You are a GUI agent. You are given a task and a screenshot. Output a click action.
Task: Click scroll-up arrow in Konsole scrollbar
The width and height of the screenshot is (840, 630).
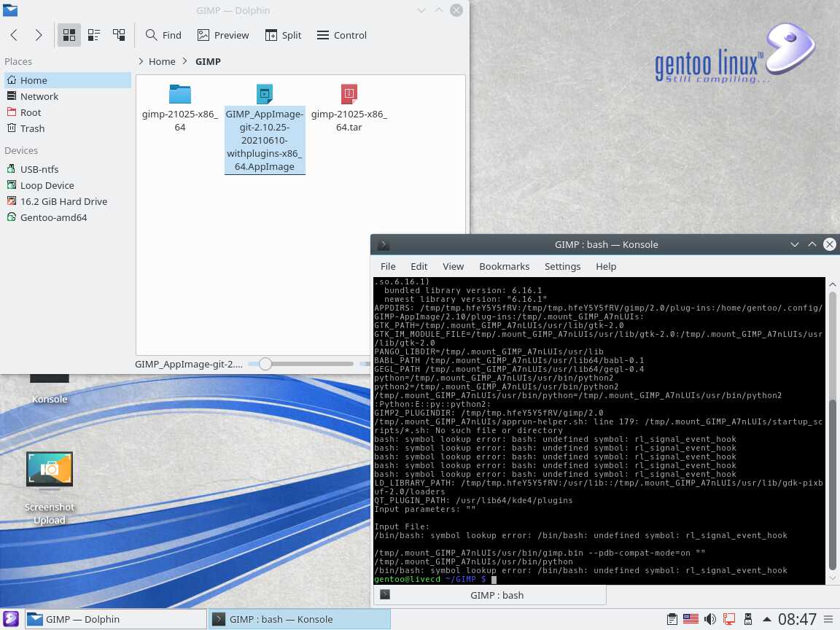click(833, 284)
